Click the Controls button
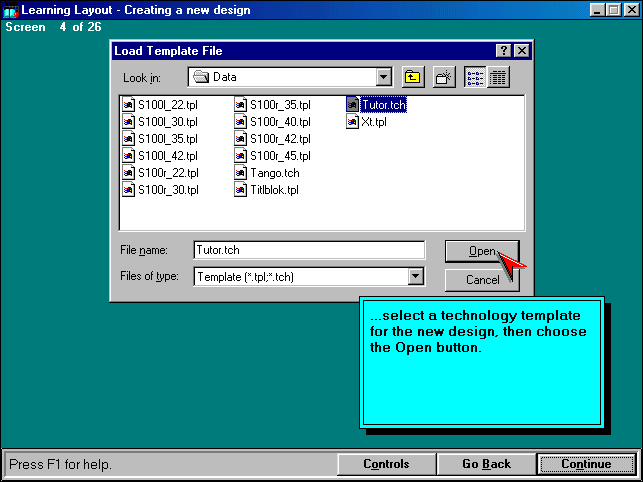The image size is (643, 482). coord(386,464)
